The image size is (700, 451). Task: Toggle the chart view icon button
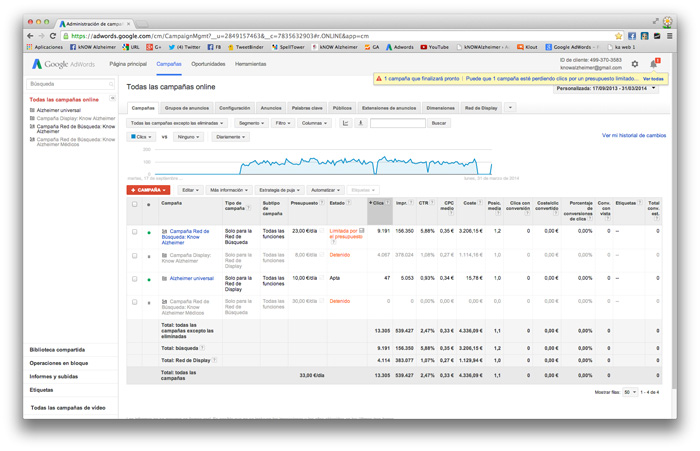click(x=345, y=123)
